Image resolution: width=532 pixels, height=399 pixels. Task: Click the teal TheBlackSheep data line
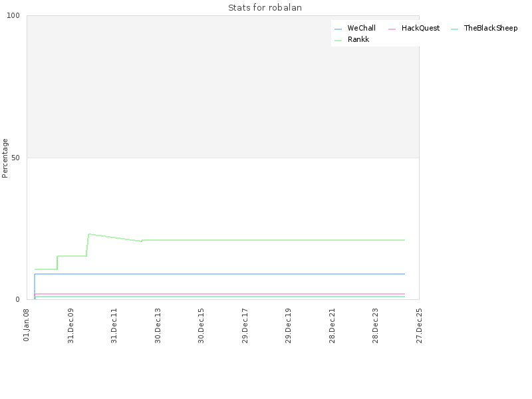coord(219,297)
